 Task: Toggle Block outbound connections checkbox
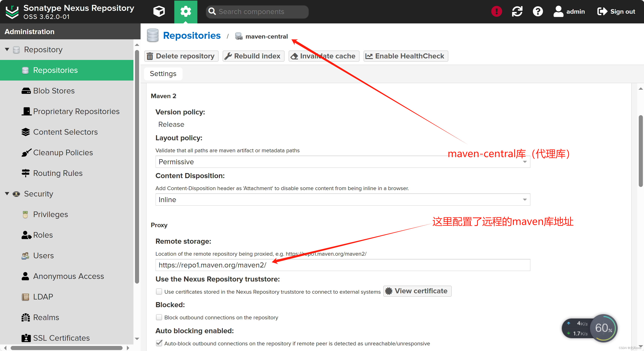coord(159,317)
